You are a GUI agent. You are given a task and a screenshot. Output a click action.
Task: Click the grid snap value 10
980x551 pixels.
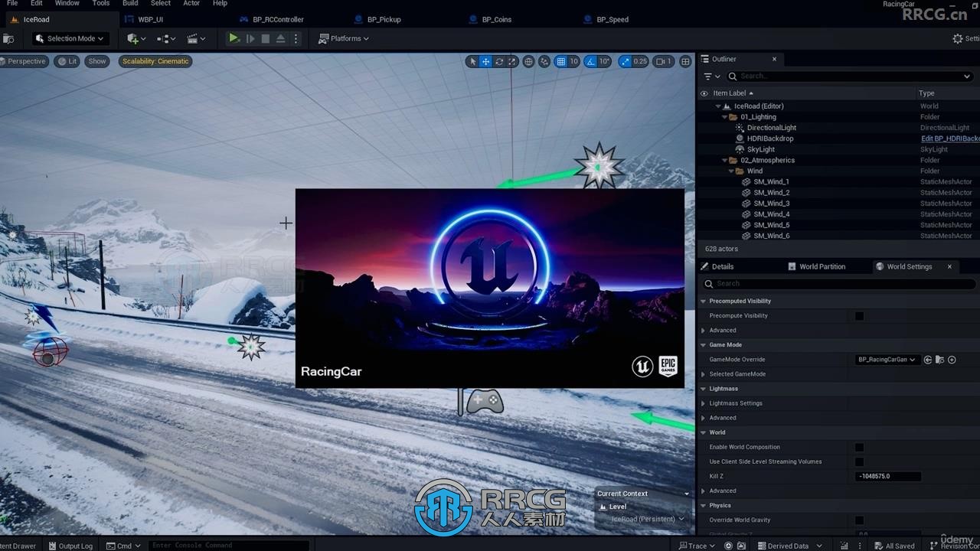pos(573,61)
